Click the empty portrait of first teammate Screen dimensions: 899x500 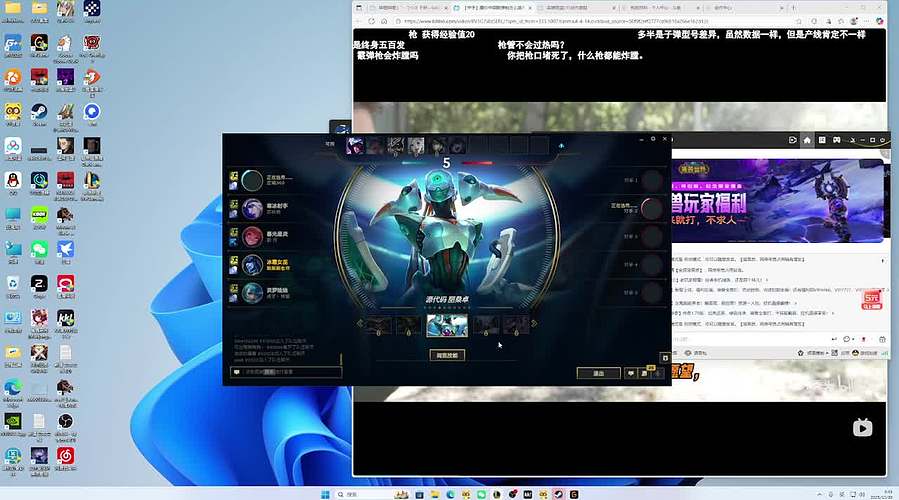click(x=252, y=180)
